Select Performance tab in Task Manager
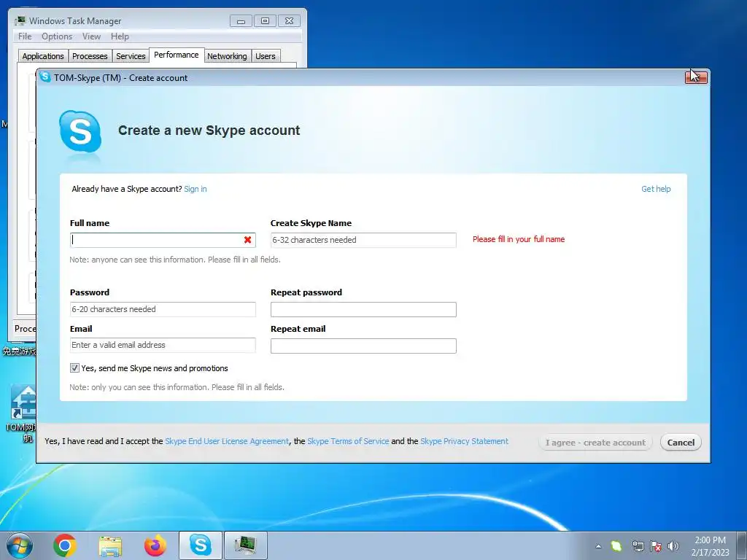747x560 pixels. pyautogui.click(x=177, y=55)
